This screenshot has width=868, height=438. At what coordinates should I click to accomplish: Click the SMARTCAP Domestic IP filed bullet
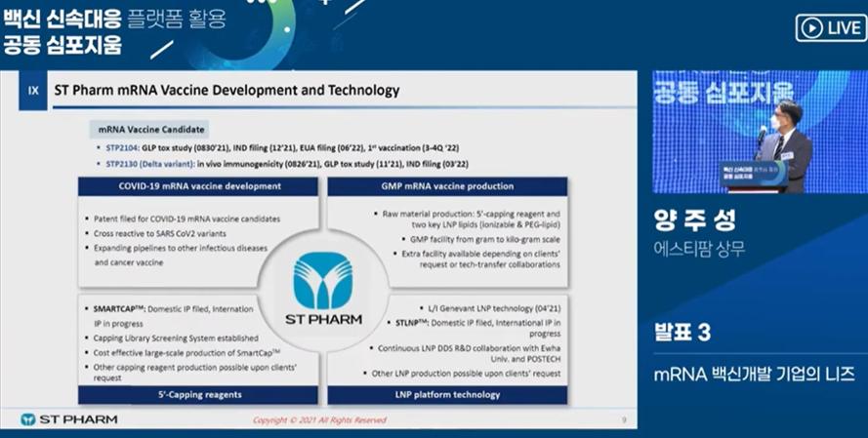[x=173, y=316]
